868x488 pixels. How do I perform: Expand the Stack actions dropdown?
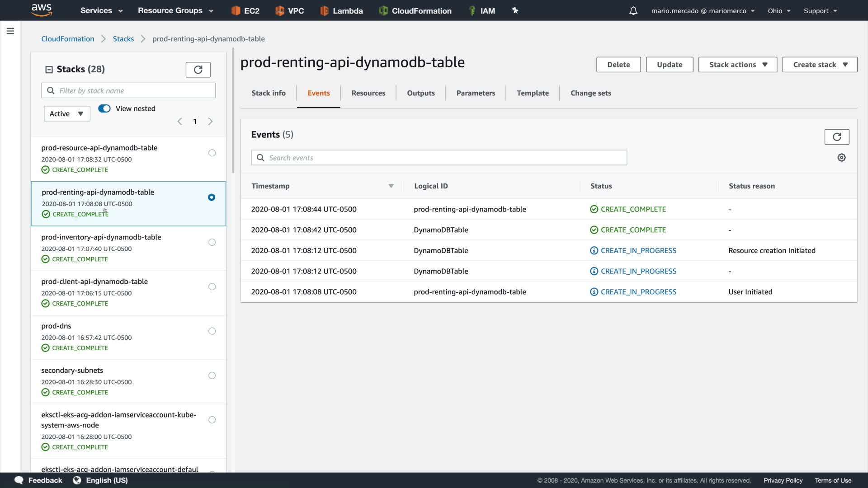(x=737, y=65)
